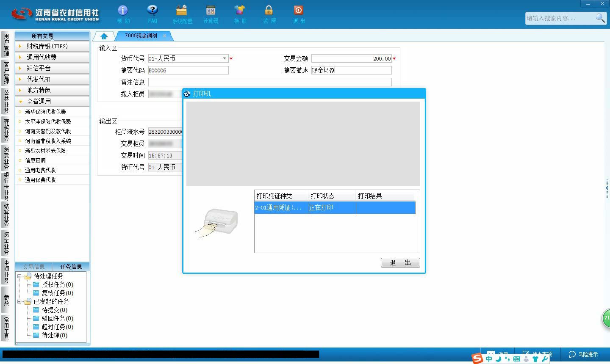Viewport: 610px width, 364px height.
Task: Open the 帮助 help icon
Action: point(123,11)
